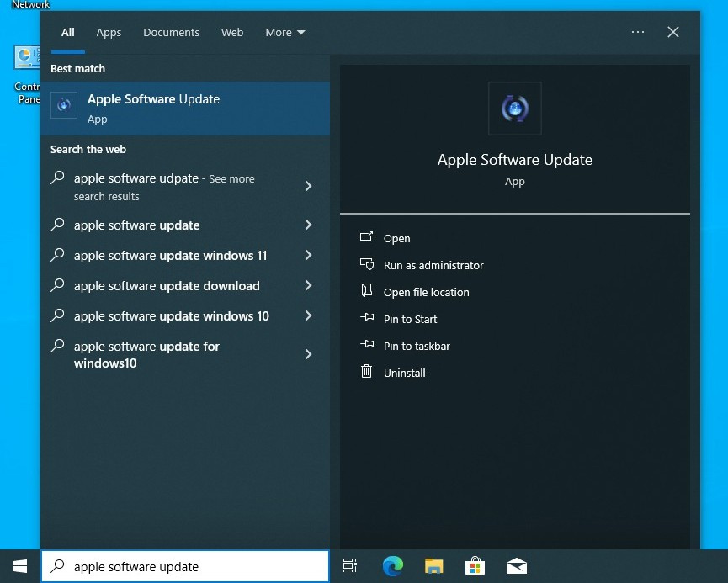This screenshot has height=583, width=728.
Task: Open the Control Panel desktop icon
Action: tap(27, 74)
